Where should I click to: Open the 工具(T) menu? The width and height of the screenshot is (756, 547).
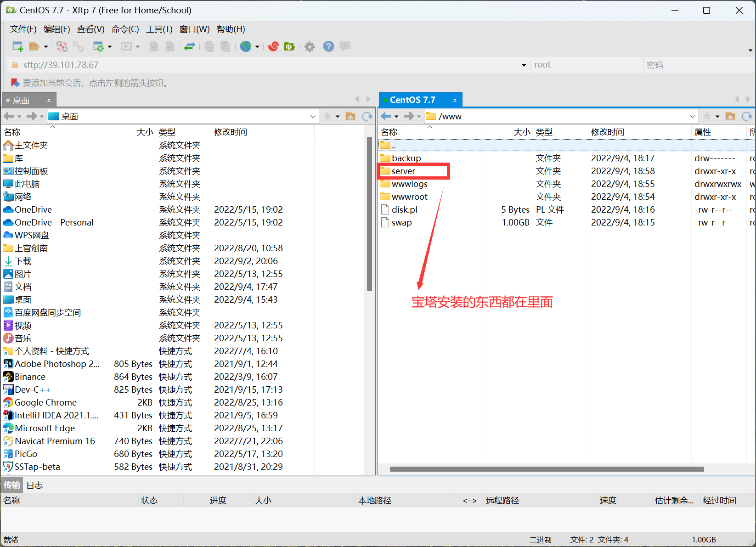tap(159, 29)
